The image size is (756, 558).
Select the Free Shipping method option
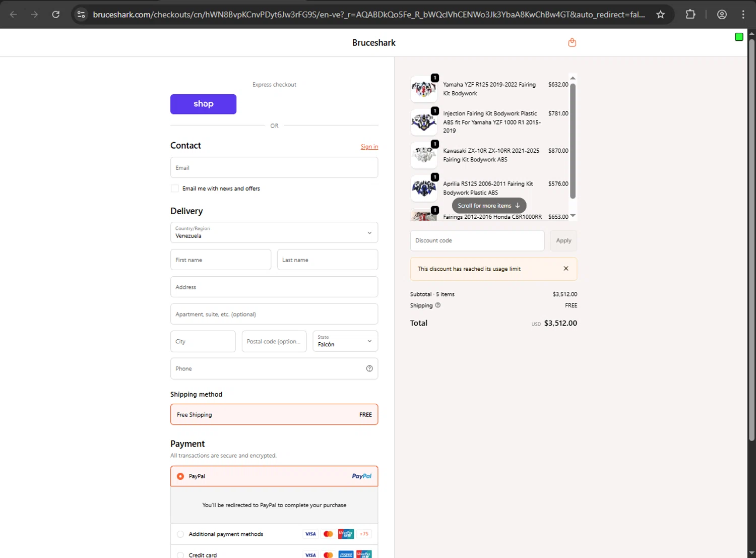(x=274, y=414)
